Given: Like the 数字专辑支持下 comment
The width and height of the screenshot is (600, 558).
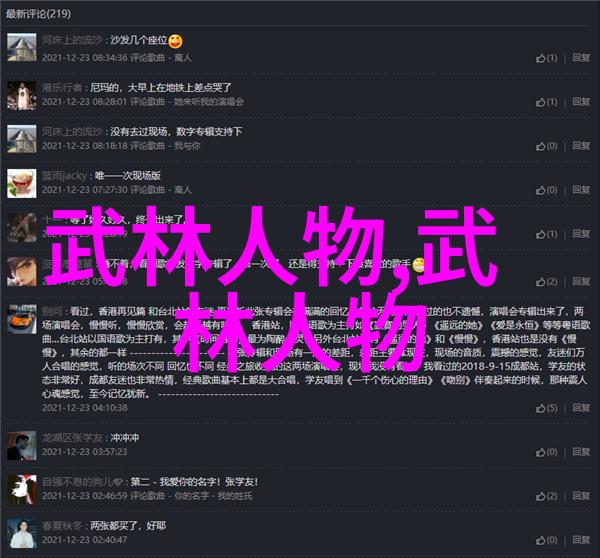Looking at the screenshot, I should click(546, 146).
